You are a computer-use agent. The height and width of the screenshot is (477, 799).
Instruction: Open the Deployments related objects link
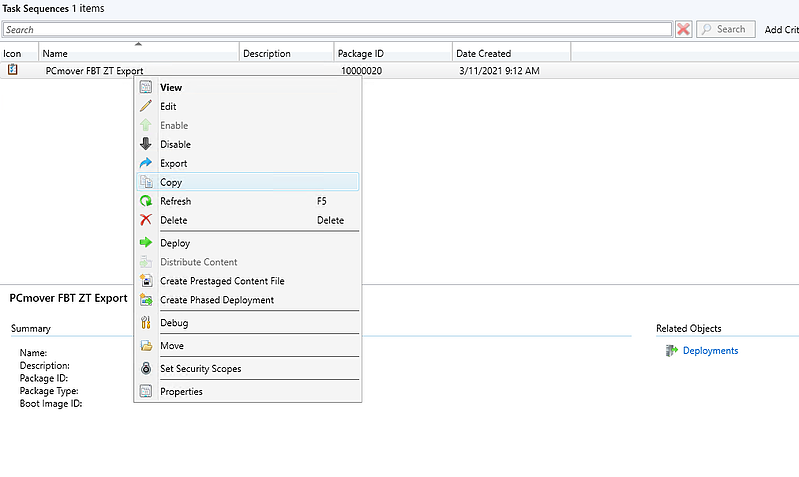click(x=710, y=351)
